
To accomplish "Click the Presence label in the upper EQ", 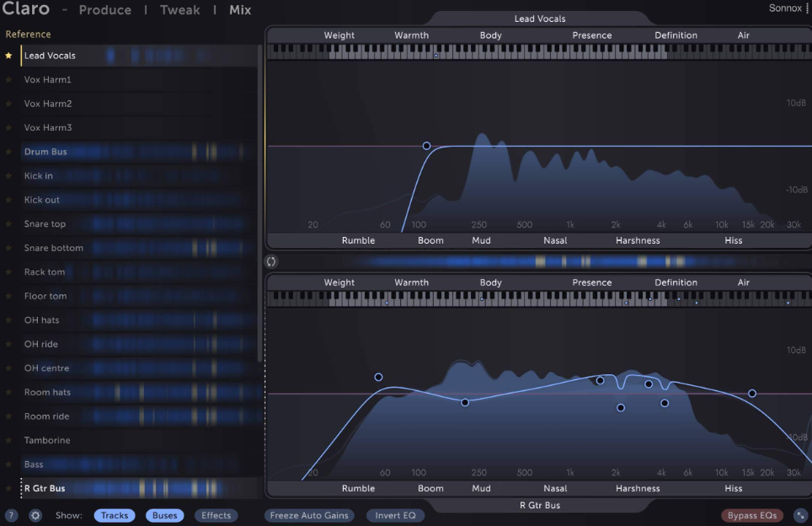I will pos(592,35).
